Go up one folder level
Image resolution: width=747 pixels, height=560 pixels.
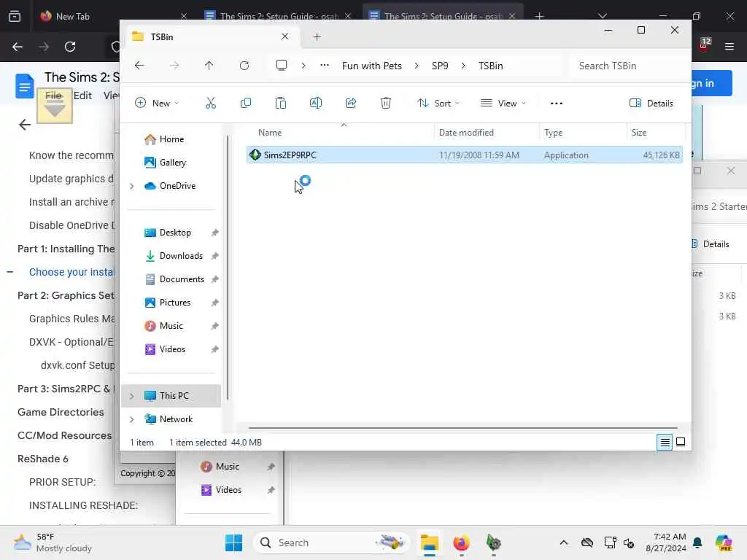pyautogui.click(x=209, y=66)
